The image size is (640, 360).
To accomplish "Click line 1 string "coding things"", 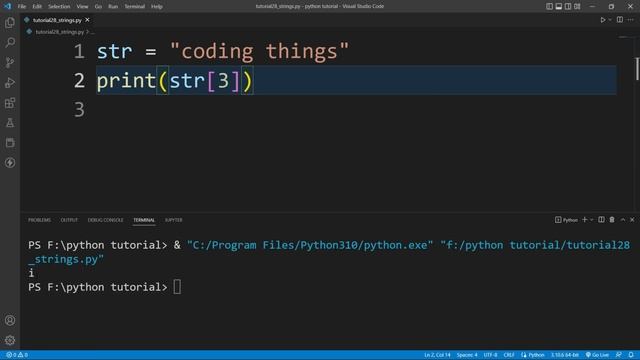I will (260, 51).
